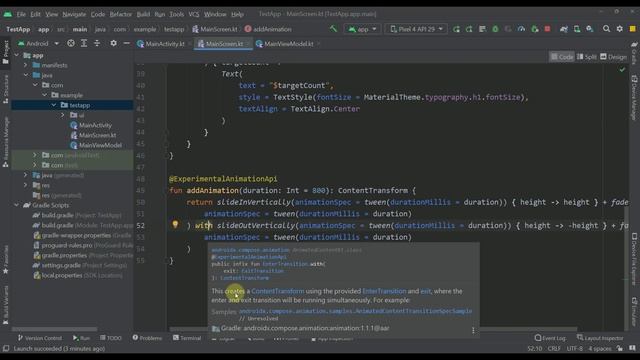Select MainScreen.kt in project tree
The width and height of the screenshot is (640, 360).
93,135
